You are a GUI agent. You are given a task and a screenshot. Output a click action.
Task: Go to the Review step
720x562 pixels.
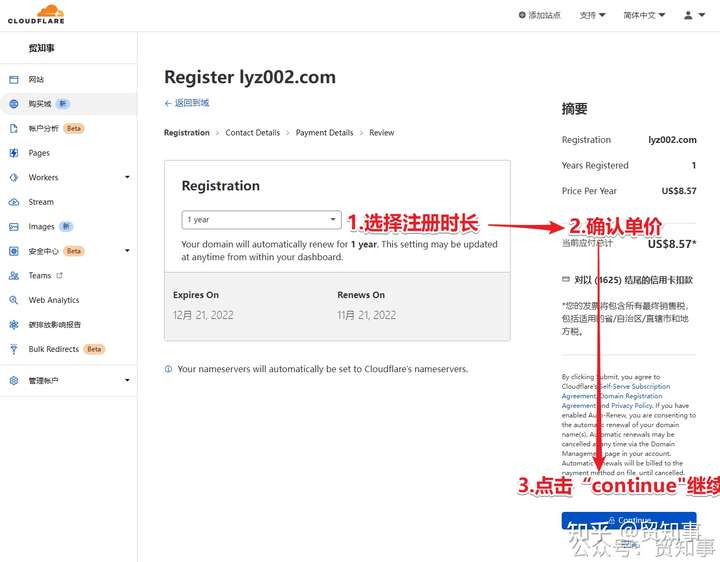382,133
